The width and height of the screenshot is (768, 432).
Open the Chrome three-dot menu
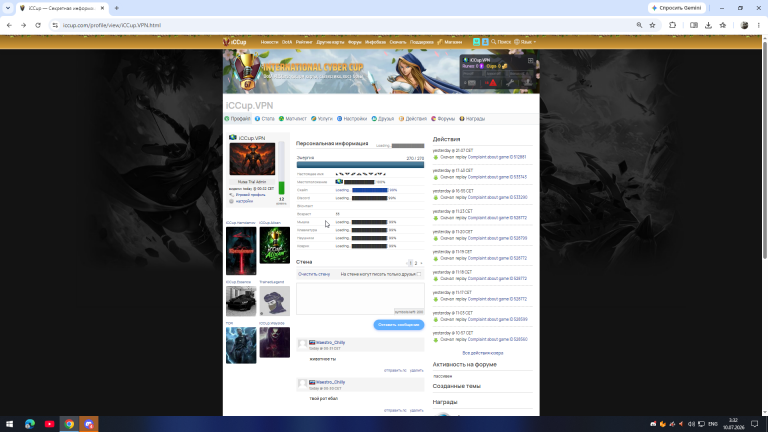[x=759, y=25]
